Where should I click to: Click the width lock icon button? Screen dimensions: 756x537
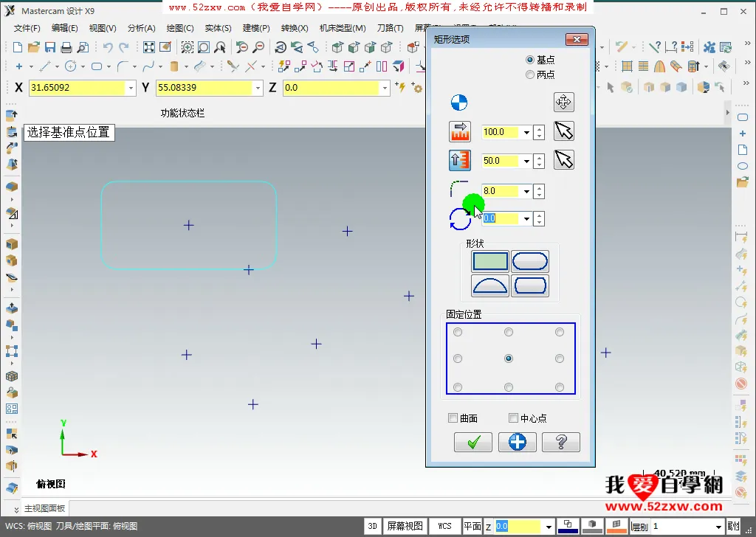click(x=460, y=132)
